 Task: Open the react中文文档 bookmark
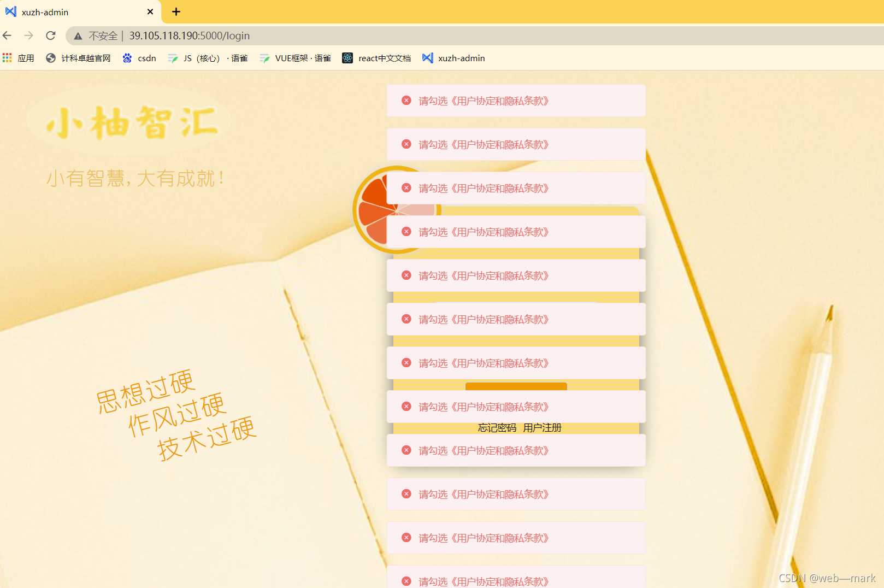tap(376, 58)
